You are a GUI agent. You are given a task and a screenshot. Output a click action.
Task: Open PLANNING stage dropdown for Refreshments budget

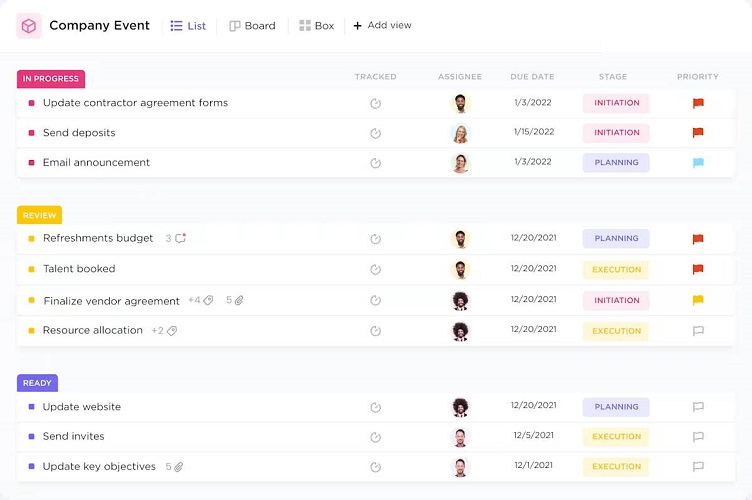(616, 238)
